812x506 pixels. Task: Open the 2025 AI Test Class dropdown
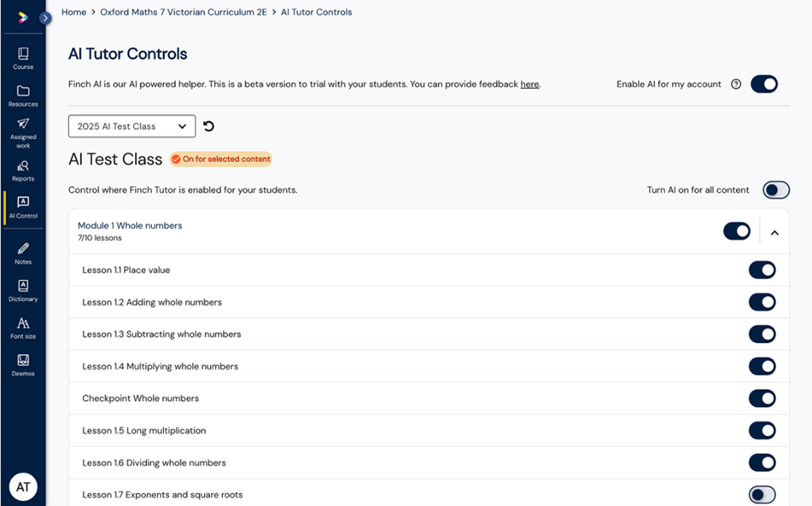(132, 126)
